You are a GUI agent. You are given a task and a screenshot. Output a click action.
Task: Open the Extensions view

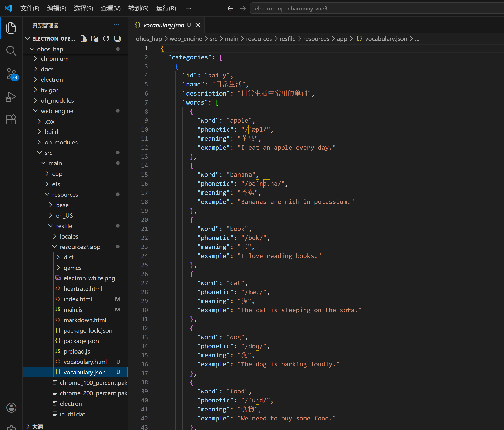point(11,119)
